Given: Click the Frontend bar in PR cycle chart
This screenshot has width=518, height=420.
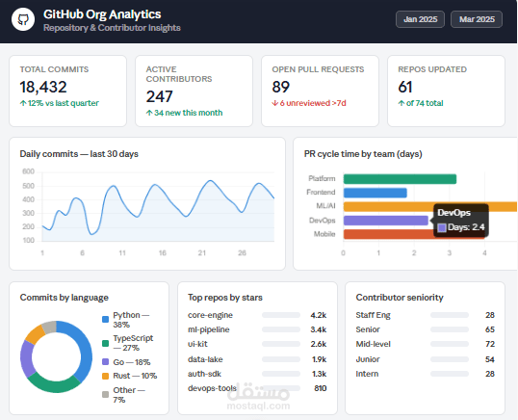Looking at the screenshot, I should point(375,193).
